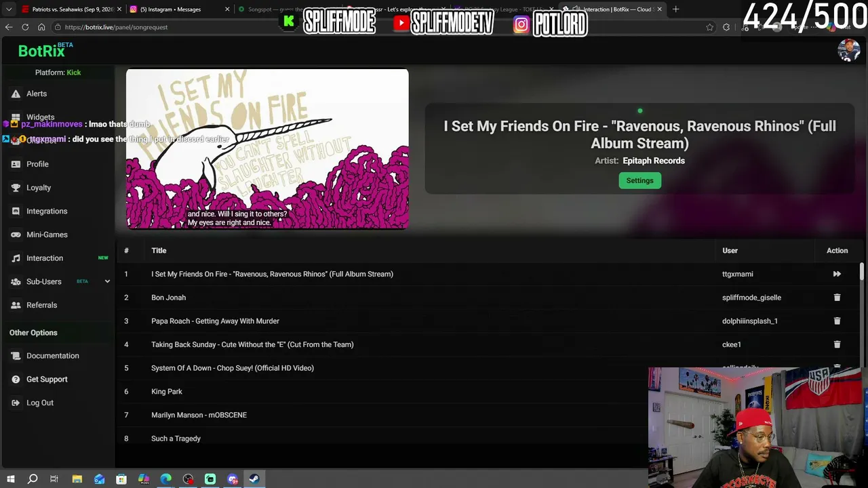Select System Of A Down - Chop Suey!
Viewport: 868px width, 488px height.
233,368
